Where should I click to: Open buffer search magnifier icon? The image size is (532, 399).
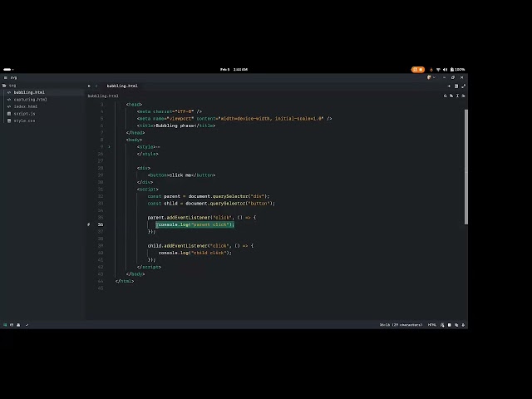click(x=446, y=96)
